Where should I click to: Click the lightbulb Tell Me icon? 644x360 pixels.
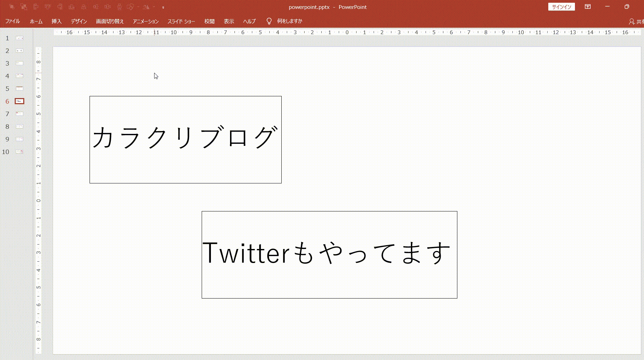tap(269, 21)
